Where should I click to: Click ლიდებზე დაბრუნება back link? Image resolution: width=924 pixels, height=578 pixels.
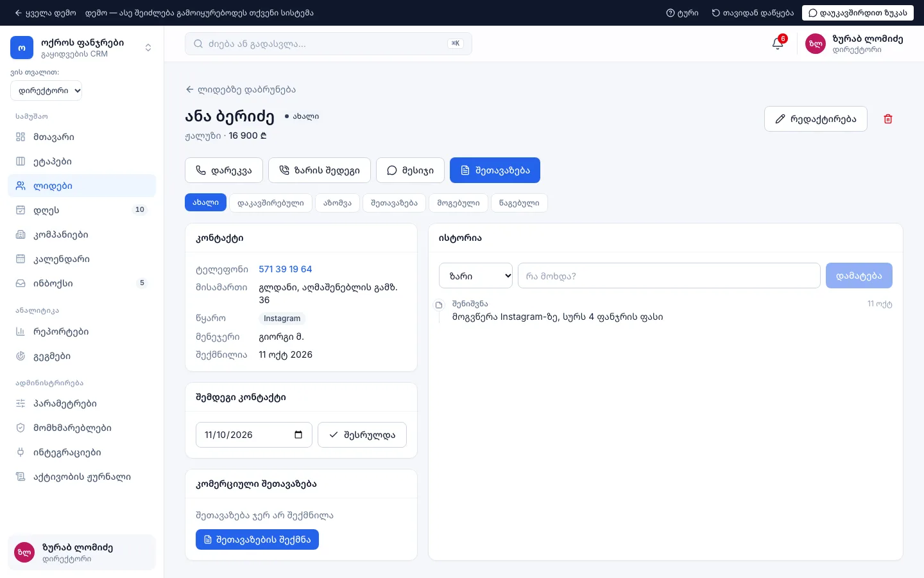point(241,89)
